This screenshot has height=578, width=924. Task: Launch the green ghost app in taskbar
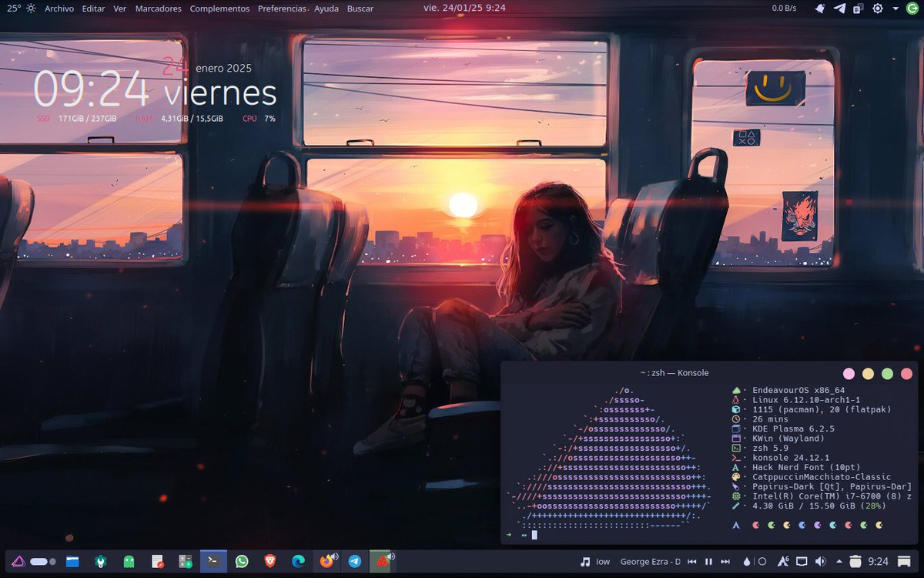(x=129, y=561)
